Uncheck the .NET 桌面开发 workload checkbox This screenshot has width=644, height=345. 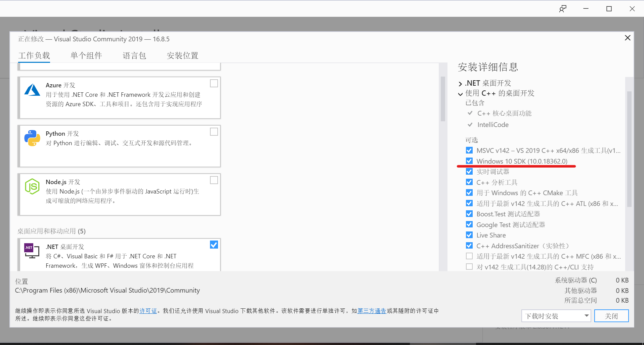click(x=214, y=245)
